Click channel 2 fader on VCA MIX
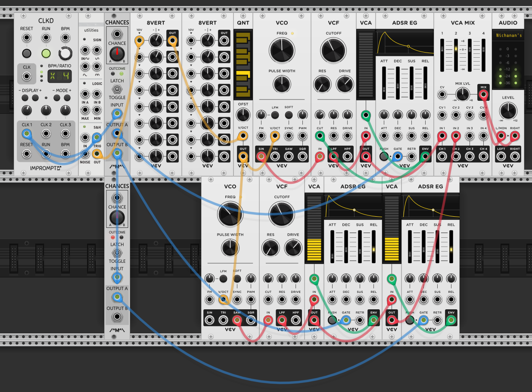The width and height of the screenshot is (532, 392). click(455, 55)
